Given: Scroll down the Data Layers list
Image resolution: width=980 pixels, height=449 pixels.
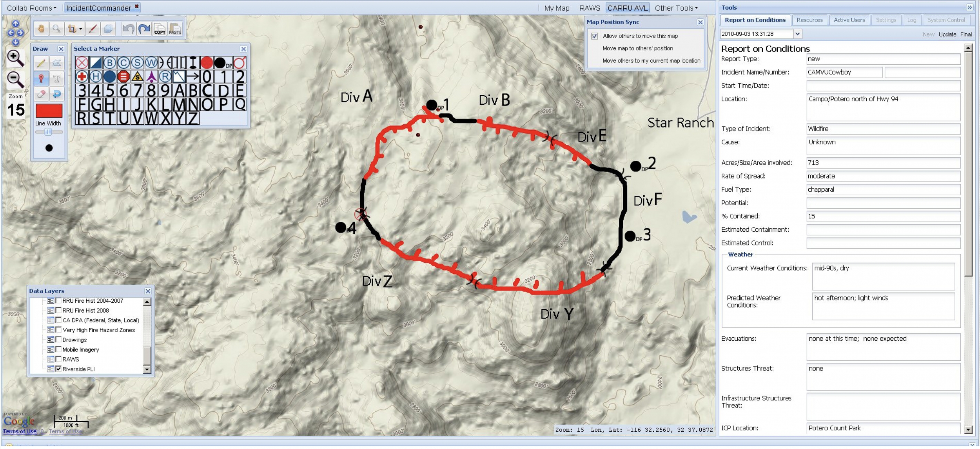Looking at the screenshot, I should click(146, 369).
